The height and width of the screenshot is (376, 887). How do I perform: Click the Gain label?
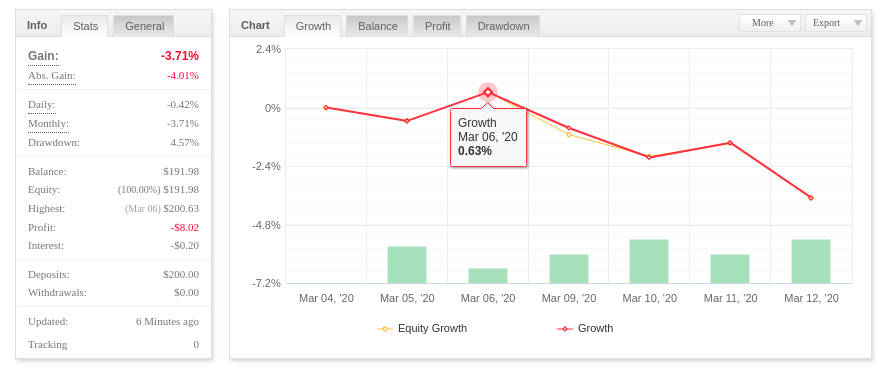44,56
